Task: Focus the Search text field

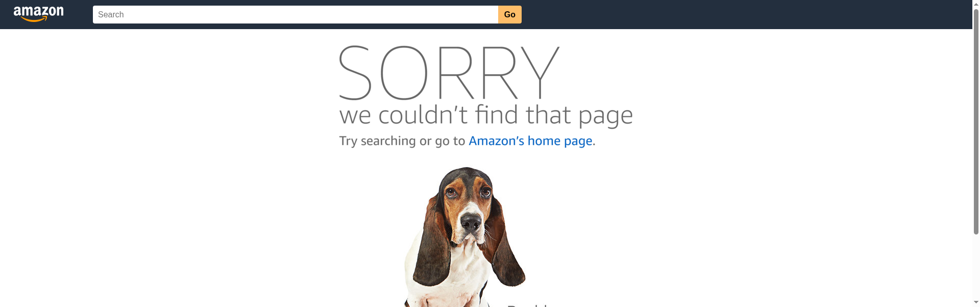Action: (x=296, y=14)
